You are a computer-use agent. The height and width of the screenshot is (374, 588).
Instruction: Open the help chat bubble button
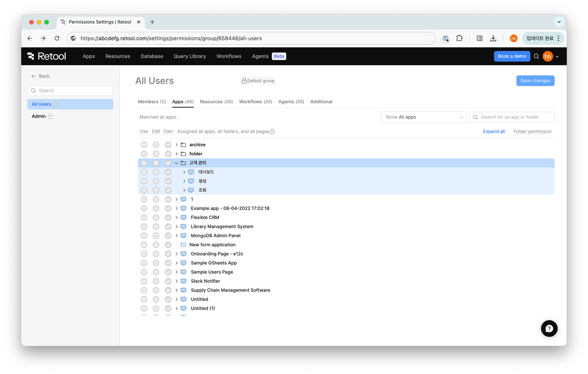click(549, 328)
